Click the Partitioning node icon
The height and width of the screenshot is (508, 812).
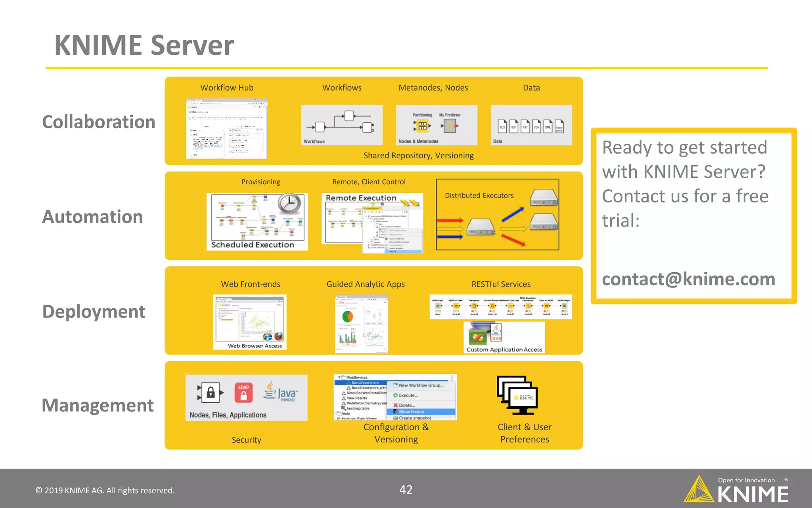click(x=422, y=126)
